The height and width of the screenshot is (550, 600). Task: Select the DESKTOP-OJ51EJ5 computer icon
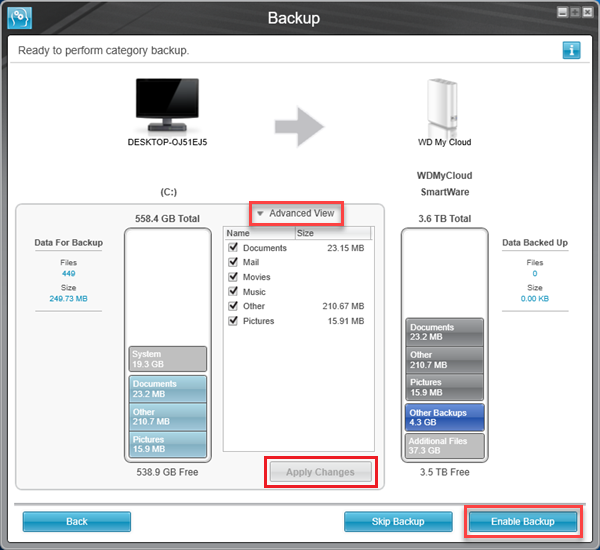pyautogui.click(x=167, y=104)
